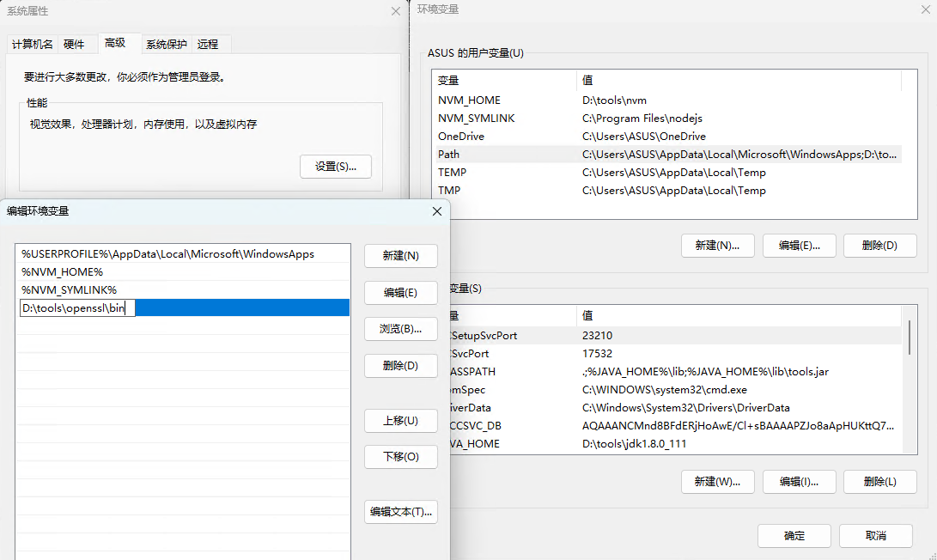The width and height of the screenshot is (937, 560).
Task: Click the C:\Program Files\nodejs value cell
Action: pyautogui.click(x=642, y=119)
